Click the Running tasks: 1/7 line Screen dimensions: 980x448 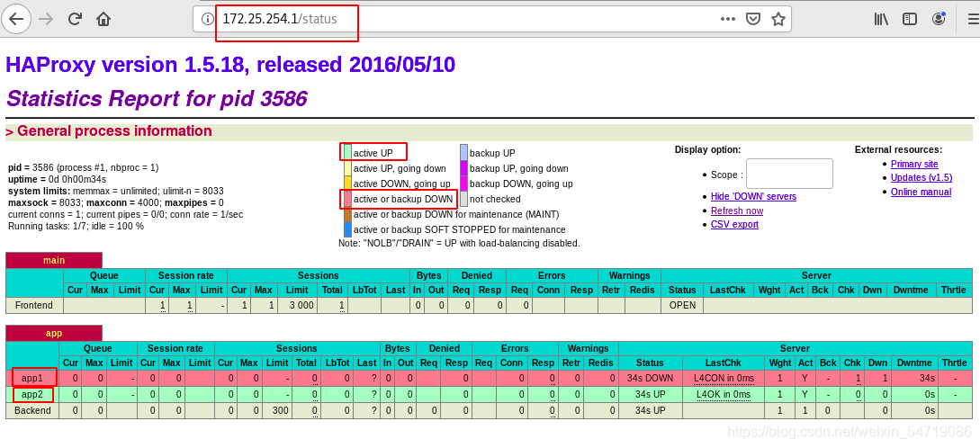pos(76,226)
